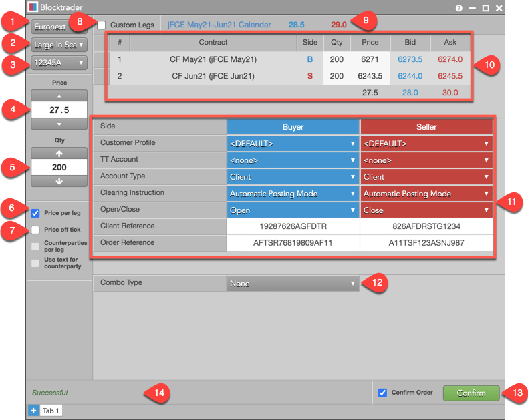Increase price with the up arrow

pos(59,95)
